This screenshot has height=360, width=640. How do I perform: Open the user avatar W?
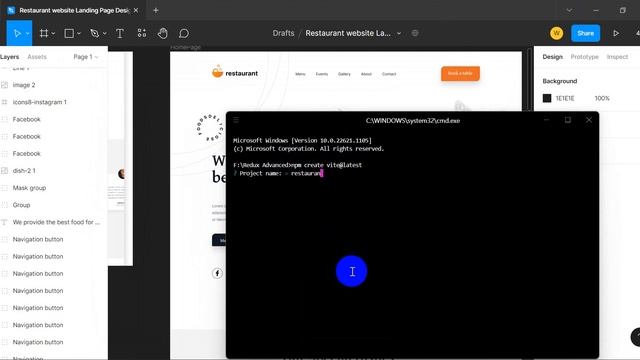point(556,33)
